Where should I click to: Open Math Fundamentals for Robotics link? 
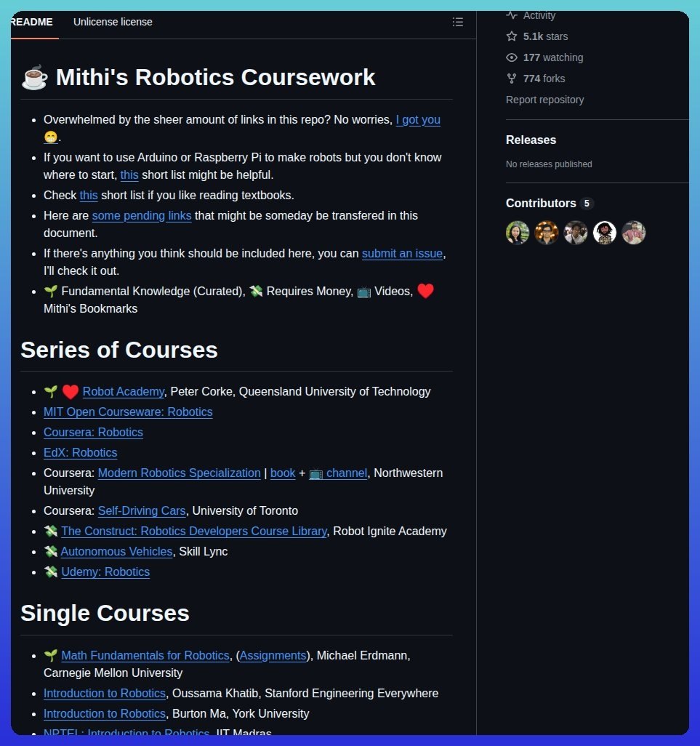[x=145, y=655]
